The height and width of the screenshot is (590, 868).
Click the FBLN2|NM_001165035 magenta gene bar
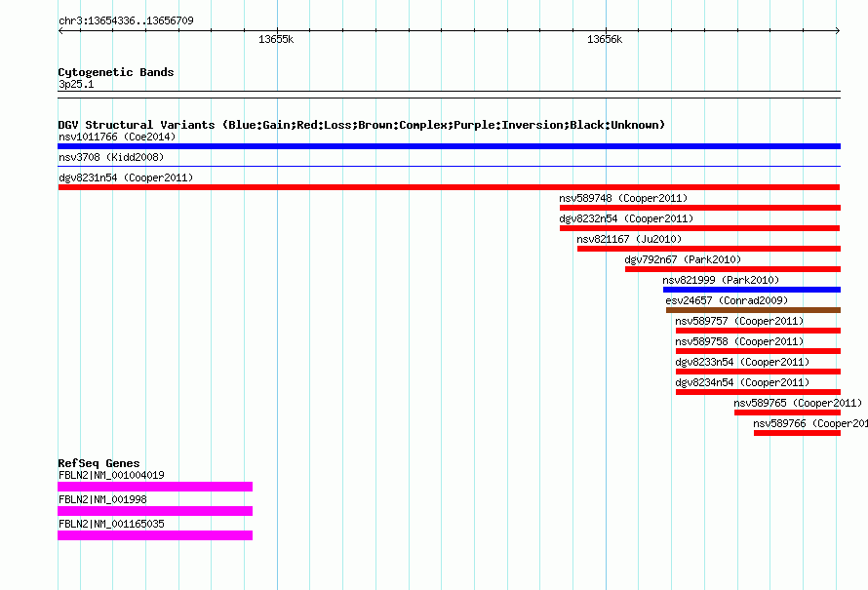[x=155, y=535]
